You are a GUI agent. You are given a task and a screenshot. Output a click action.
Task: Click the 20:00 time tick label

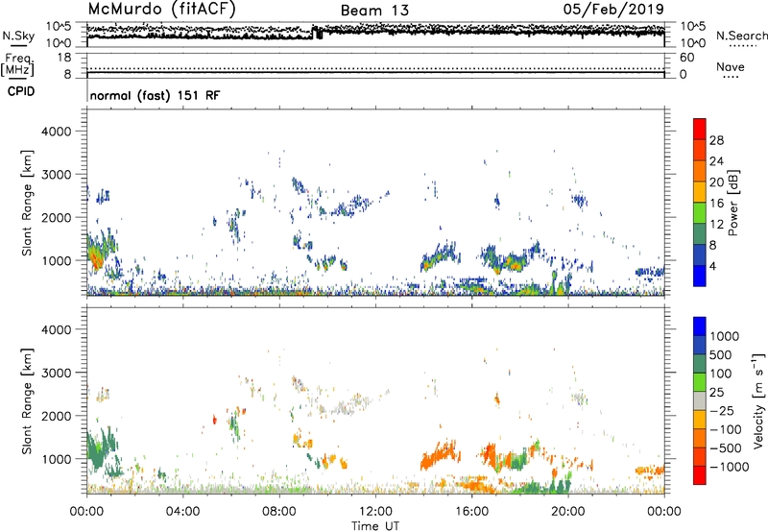point(567,512)
